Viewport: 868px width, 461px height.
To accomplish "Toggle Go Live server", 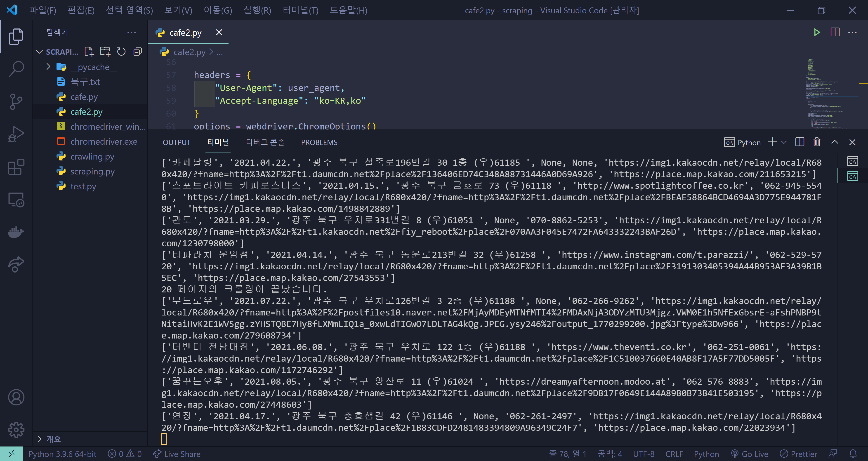I will tap(750, 454).
